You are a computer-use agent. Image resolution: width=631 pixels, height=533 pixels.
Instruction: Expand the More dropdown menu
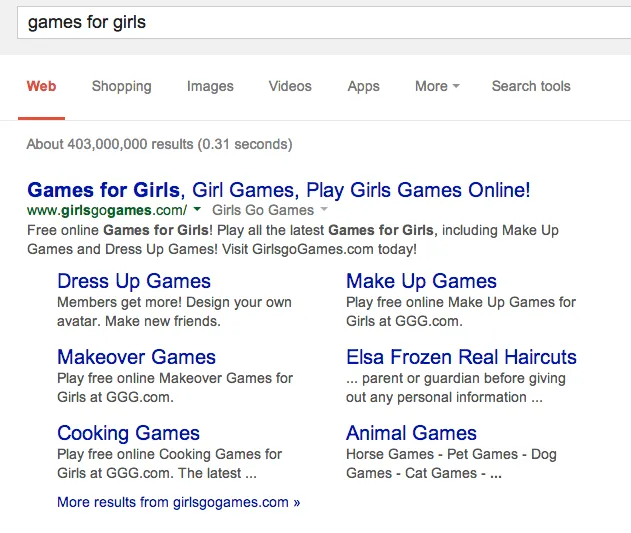click(437, 86)
